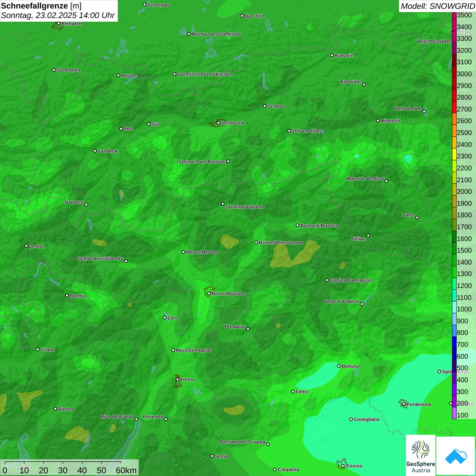The width and height of the screenshot is (476, 476).
Task: Click the Conegliano label
Action: tap(367, 419)
